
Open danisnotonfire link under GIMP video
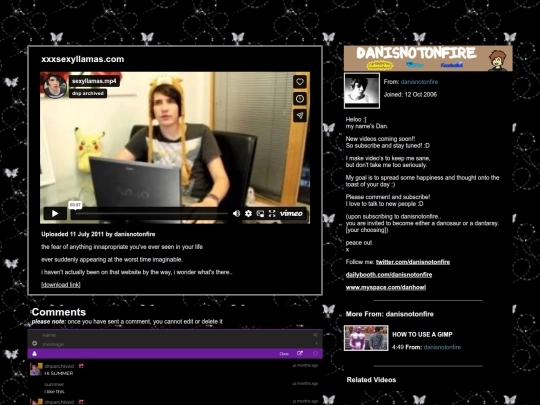[442, 347]
